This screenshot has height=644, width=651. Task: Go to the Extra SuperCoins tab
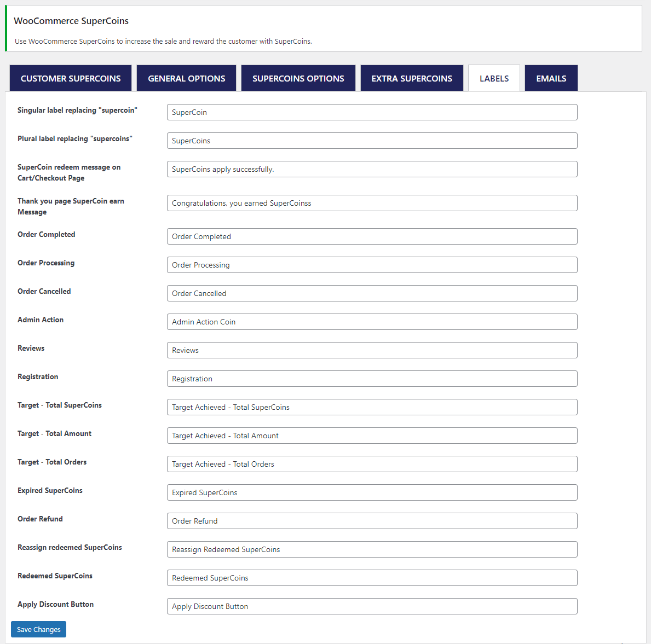[x=412, y=78]
